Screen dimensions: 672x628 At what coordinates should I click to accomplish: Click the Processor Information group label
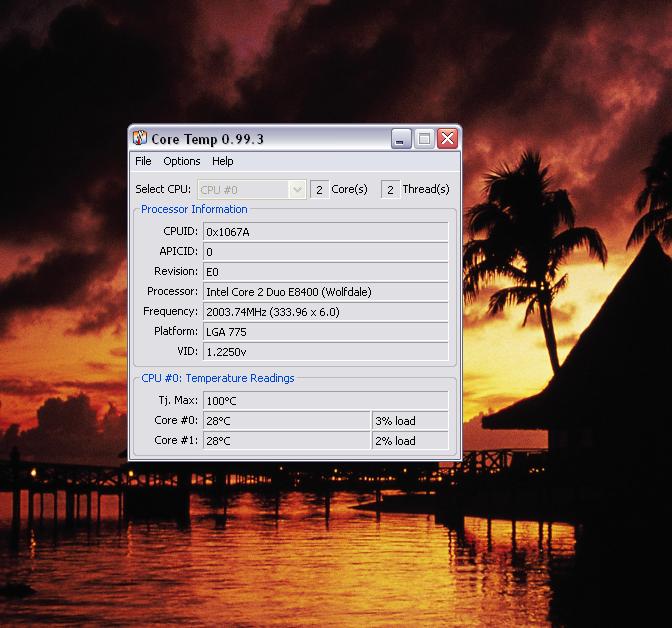[x=194, y=209]
